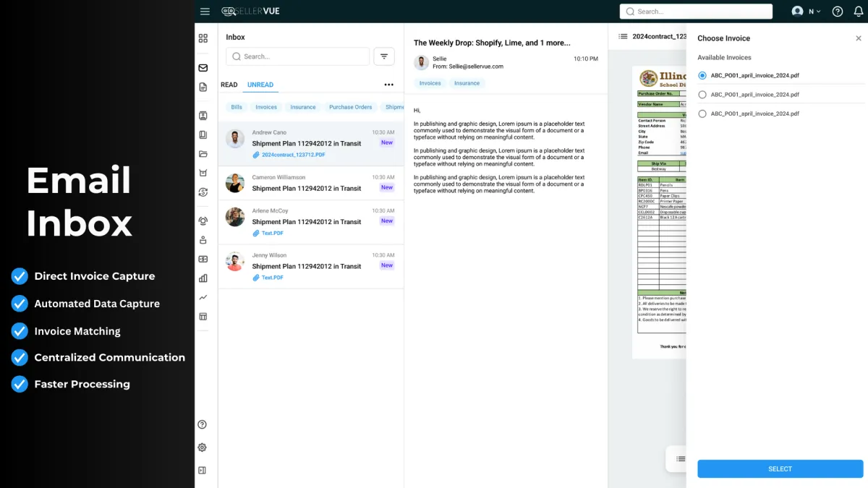Switch to the UNREAD tab
Screen dimensions: 868x488
260,85
